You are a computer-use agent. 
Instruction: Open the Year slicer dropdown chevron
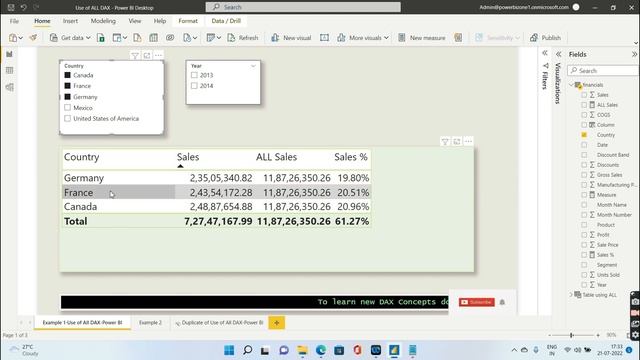tap(253, 66)
